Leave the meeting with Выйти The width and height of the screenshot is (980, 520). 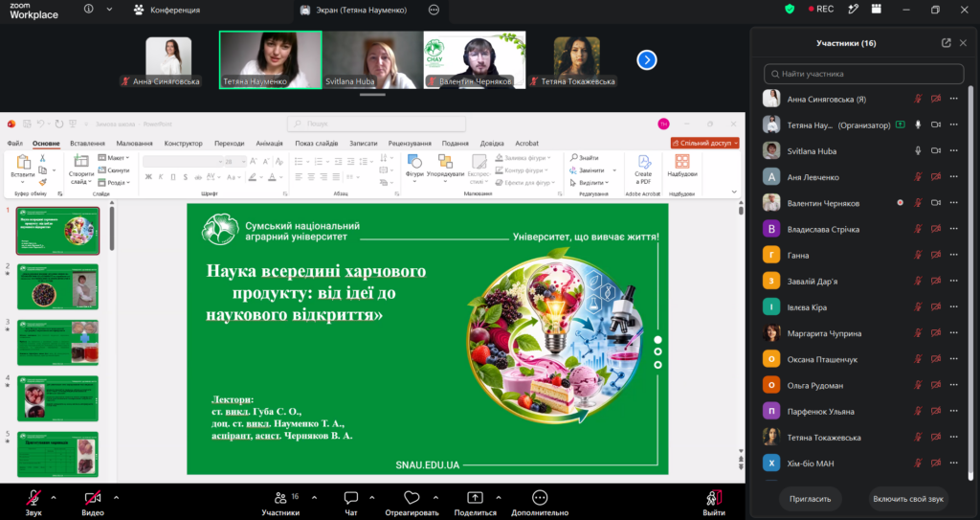click(x=714, y=503)
